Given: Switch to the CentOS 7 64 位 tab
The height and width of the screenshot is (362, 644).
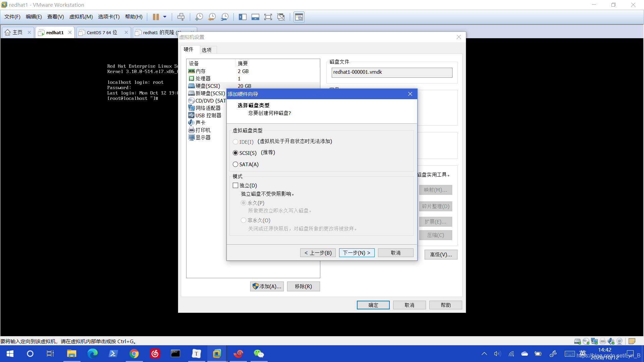Looking at the screenshot, I should click(102, 33).
